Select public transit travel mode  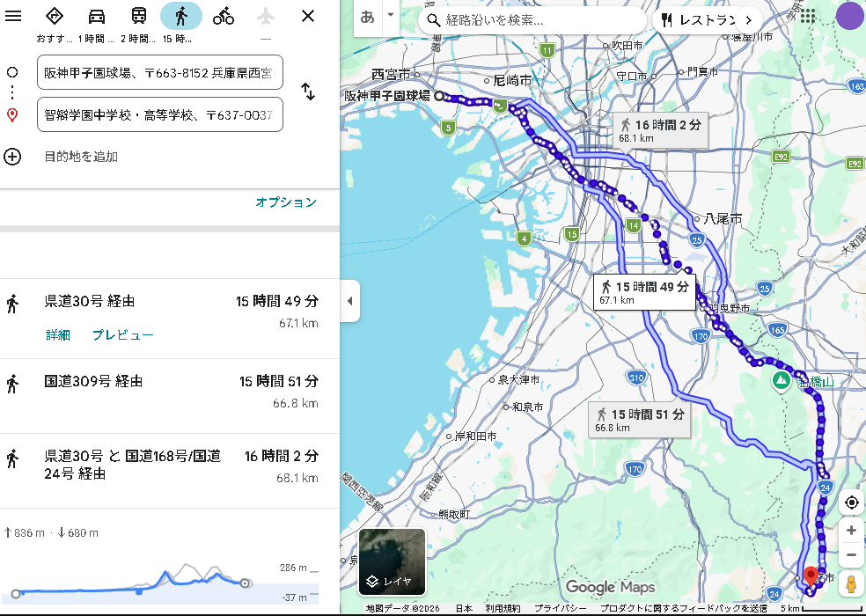(x=139, y=16)
